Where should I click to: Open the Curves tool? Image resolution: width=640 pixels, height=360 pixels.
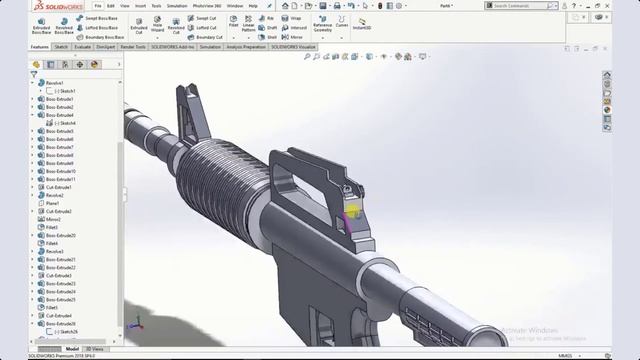click(x=342, y=22)
